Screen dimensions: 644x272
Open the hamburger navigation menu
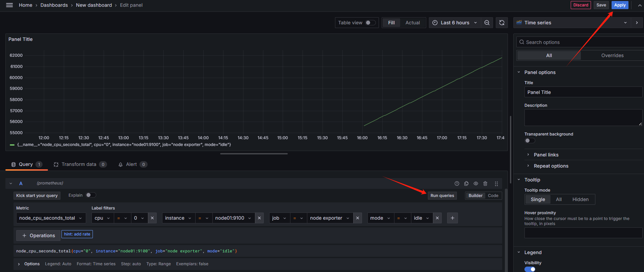(9, 5)
